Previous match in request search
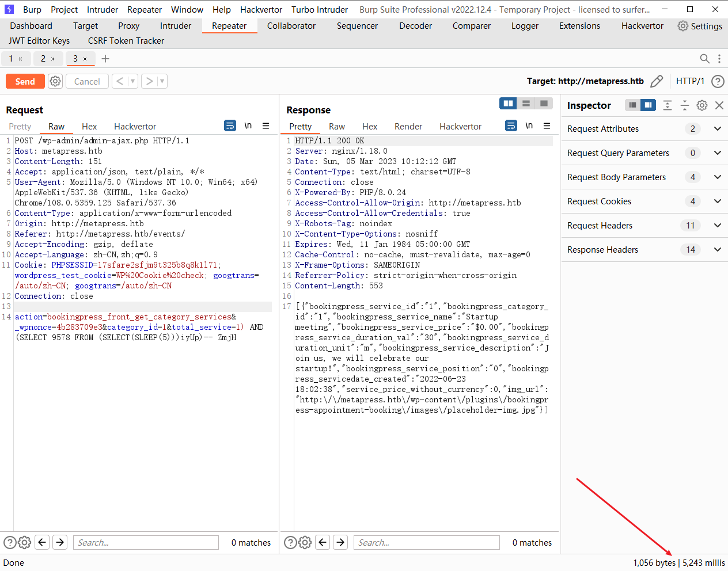Viewport: 728px width, 571px height. [42, 542]
